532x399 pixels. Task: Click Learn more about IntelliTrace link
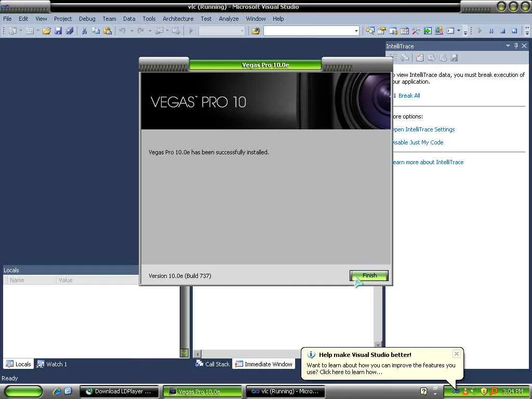click(428, 162)
